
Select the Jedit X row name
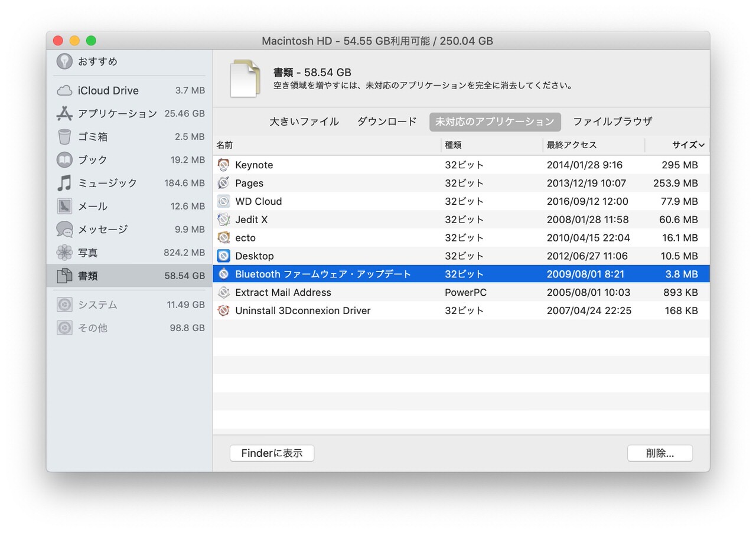click(x=252, y=220)
